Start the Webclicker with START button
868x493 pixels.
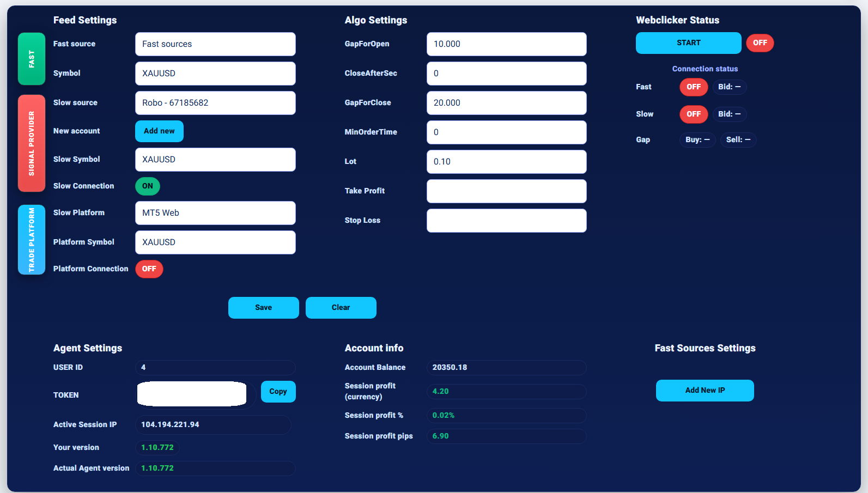[x=689, y=43]
